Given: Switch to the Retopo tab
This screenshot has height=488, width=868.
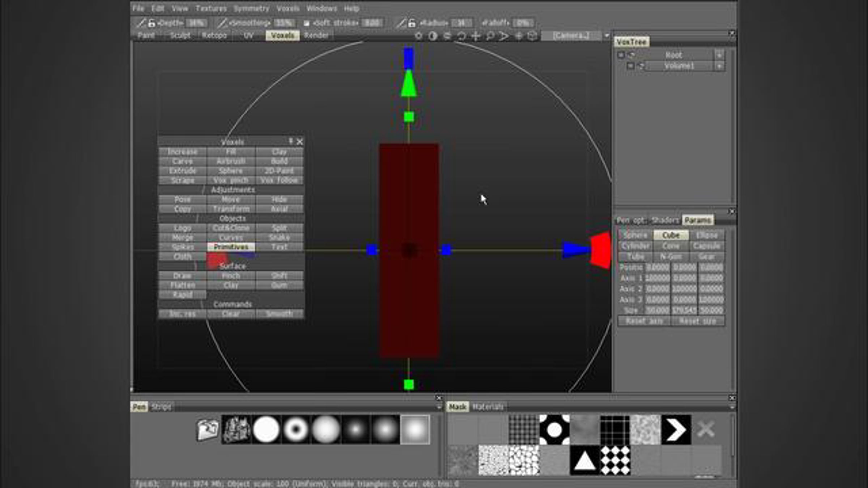Looking at the screenshot, I should 214,35.
